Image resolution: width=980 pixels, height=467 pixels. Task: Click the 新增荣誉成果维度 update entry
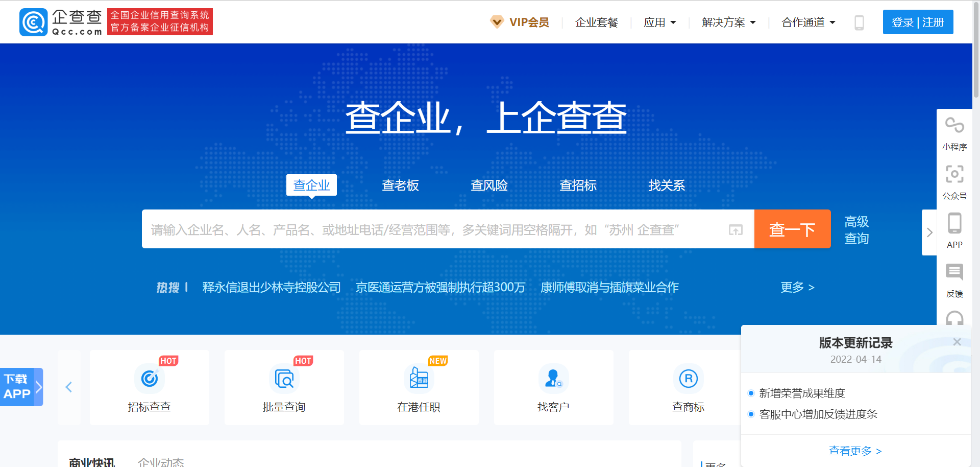[802, 393]
